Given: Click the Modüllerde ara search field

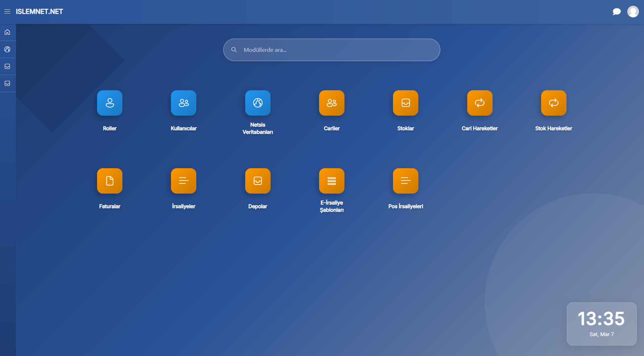Looking at the screenshot, I should point(331,50).
